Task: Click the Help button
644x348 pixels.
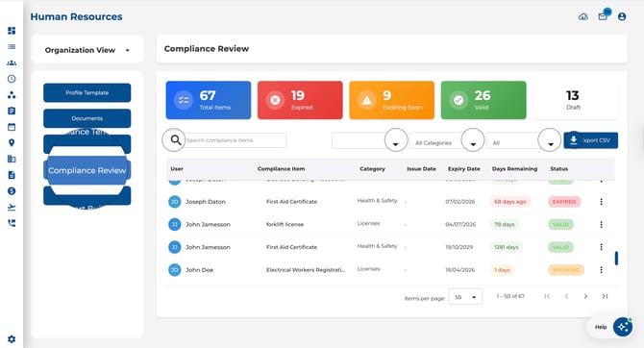Action: point(601,327)
